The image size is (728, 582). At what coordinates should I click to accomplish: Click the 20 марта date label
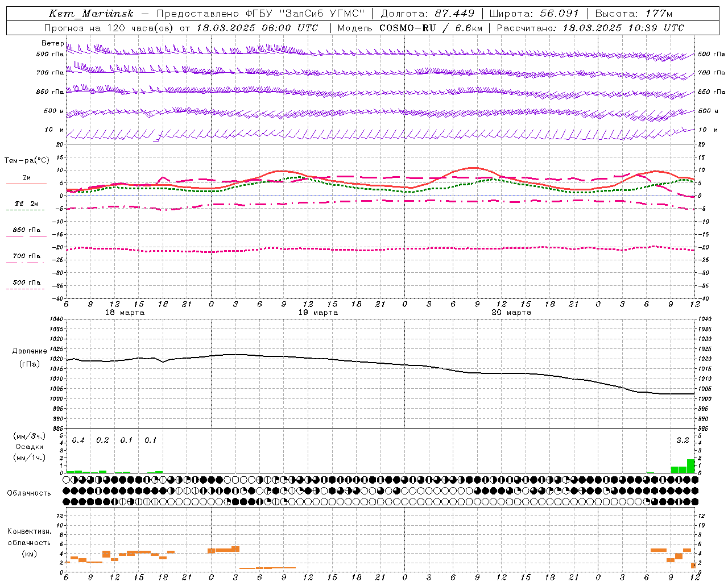click(512, 313)
